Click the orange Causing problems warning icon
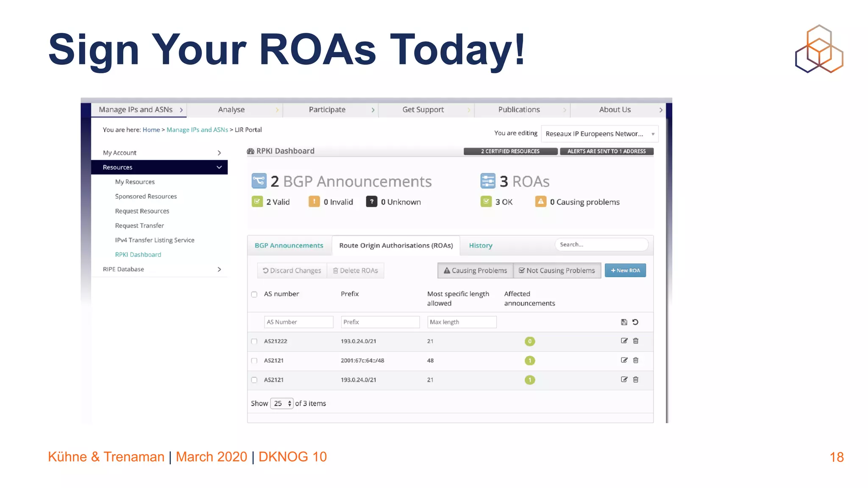The image size is (868, 488). (541, 202)
